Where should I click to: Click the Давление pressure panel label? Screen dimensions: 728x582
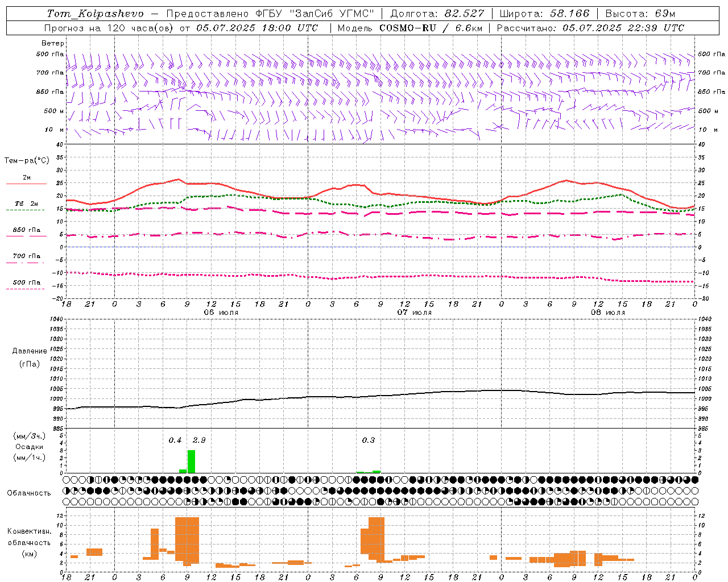coord(30,351)
